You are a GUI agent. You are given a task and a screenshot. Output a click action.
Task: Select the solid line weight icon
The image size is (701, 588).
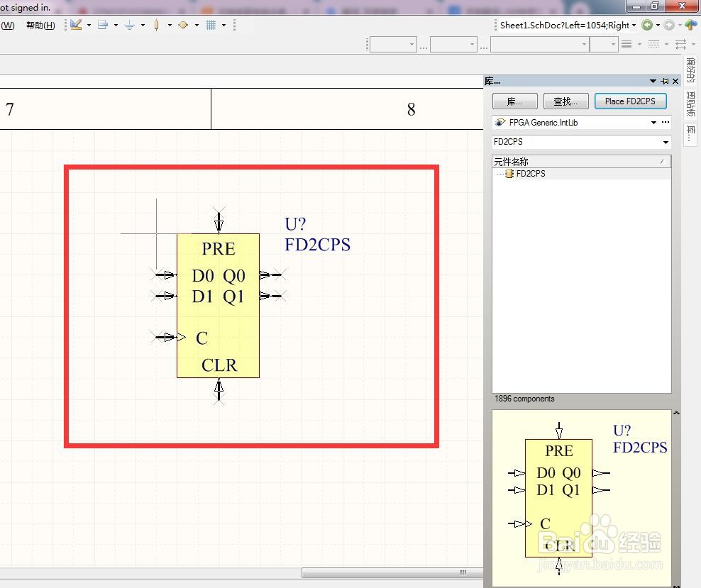pos(627,44)
